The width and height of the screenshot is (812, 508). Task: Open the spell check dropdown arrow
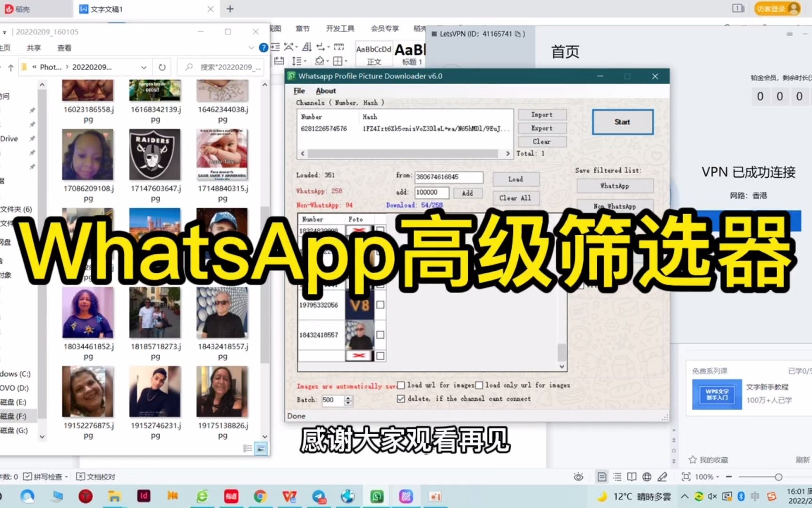[66, 477]
